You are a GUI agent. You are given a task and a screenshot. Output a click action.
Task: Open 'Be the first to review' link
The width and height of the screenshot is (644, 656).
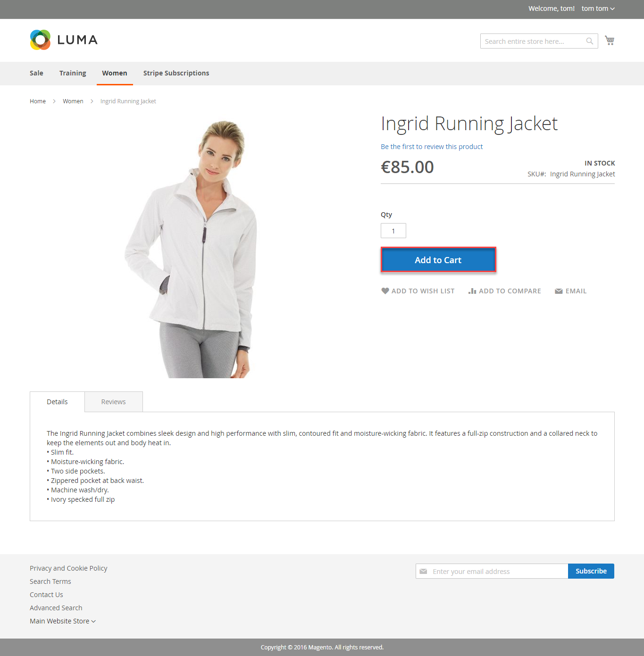[432, 147]
